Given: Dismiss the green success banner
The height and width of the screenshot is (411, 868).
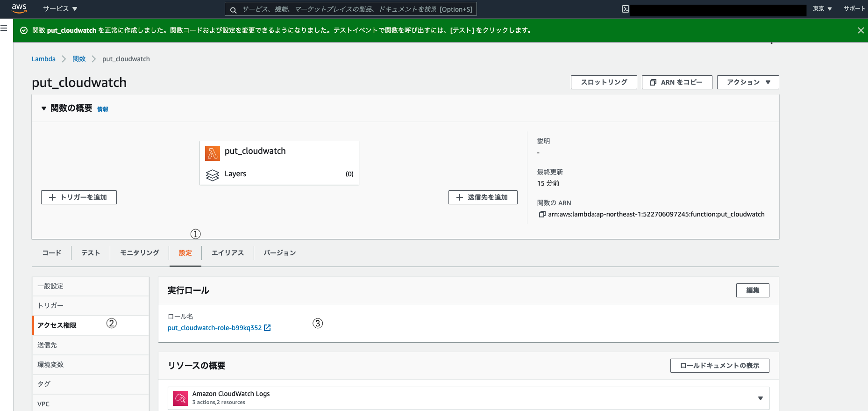Looking at the screenshot, I should pyautogui.click(x=861, y=30).
